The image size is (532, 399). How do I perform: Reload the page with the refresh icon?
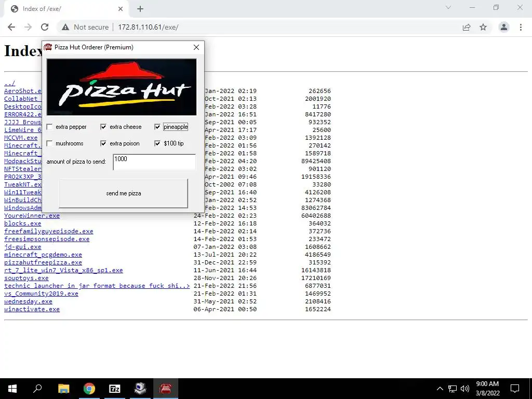point(45,27)
